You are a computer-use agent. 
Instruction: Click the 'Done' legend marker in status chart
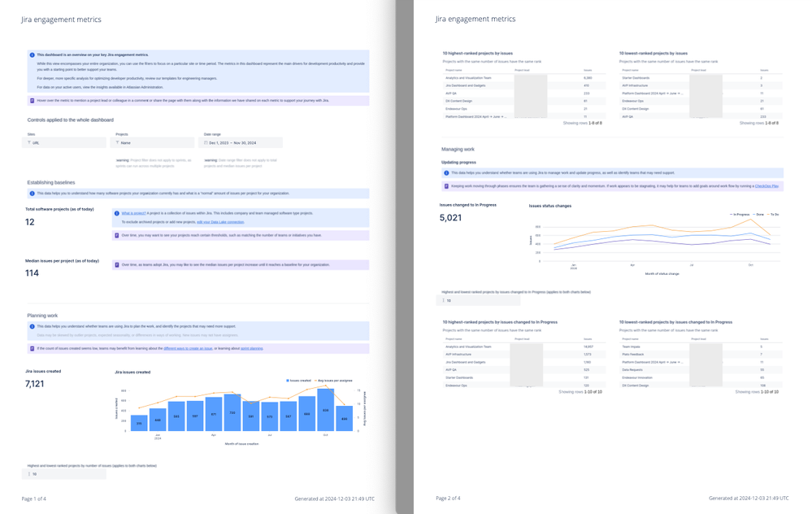coord(754,215)
